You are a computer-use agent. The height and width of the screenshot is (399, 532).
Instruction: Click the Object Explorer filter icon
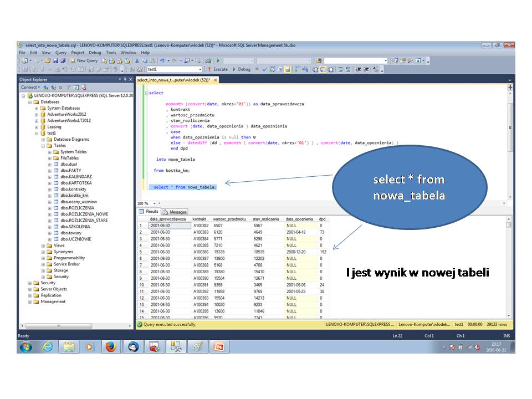pos(69,87)
